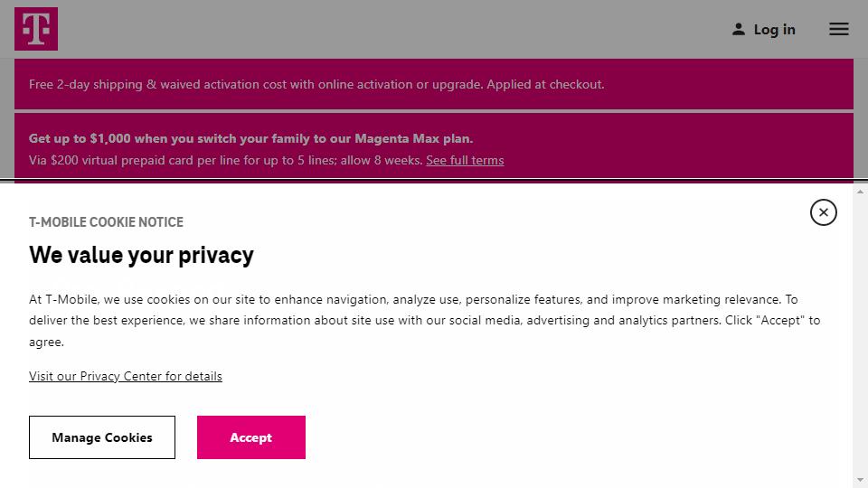Click the Log in text link
This screenshot has height=488, width=868.
tap(775, 30)
